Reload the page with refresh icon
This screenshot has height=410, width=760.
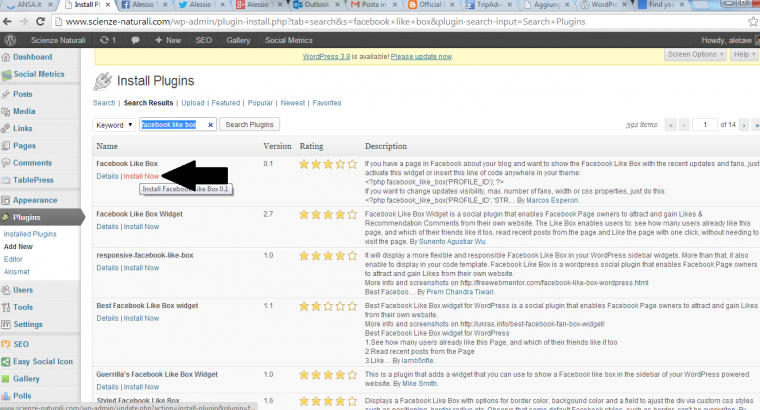click(x=41, y=22)
